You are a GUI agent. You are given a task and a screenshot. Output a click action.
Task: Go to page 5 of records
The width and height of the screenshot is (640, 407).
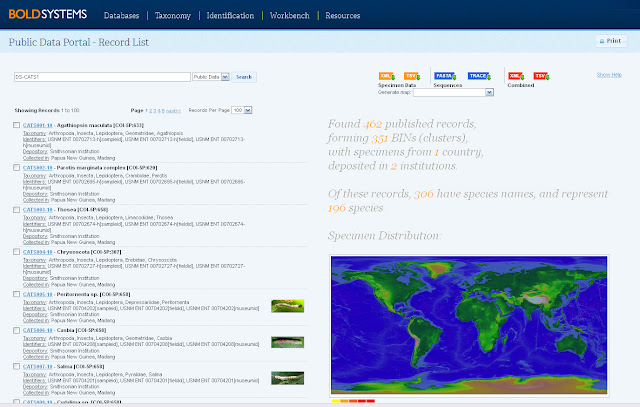tap(163, 111)
